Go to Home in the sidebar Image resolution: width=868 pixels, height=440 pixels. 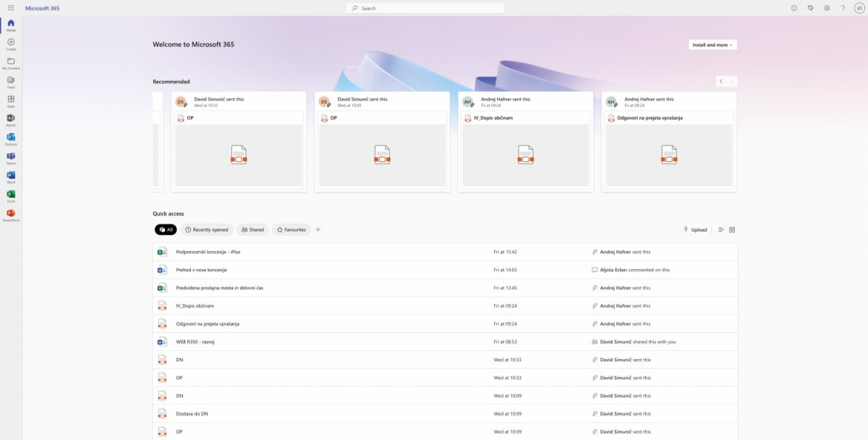click(11, 25)
